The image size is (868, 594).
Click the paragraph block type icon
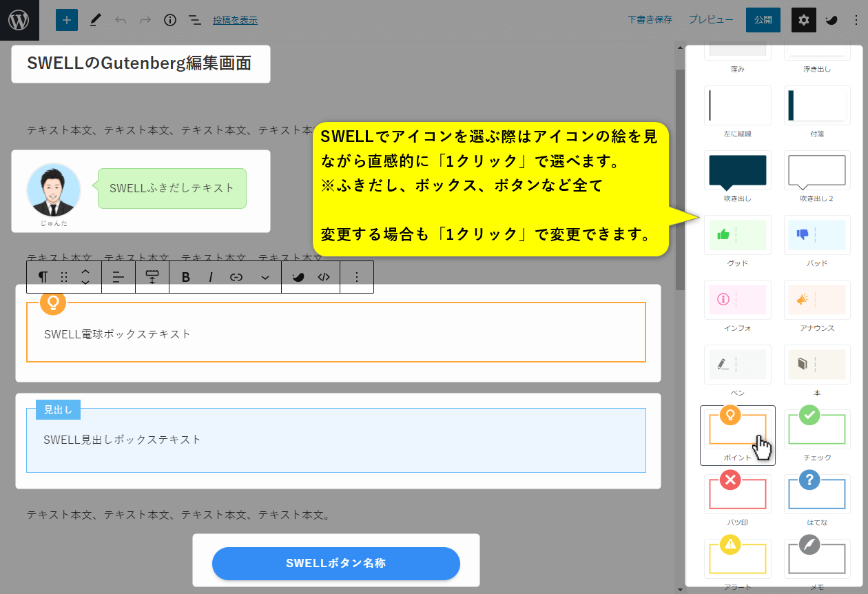click(43, 277)
